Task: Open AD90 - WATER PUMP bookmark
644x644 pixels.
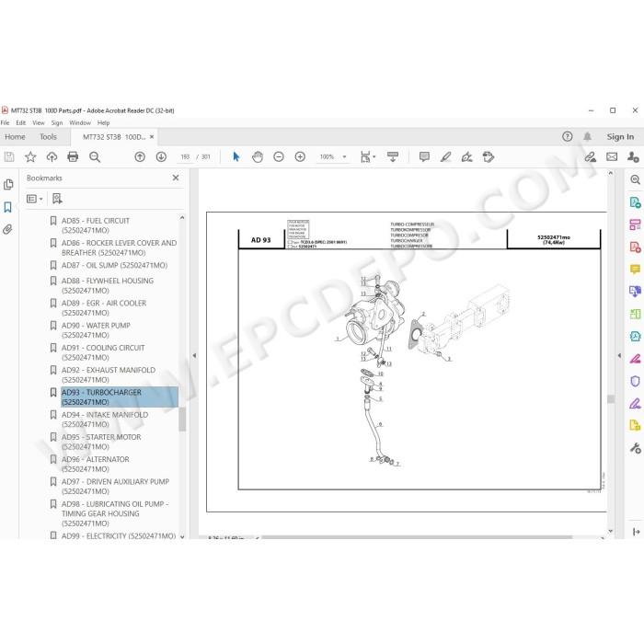Action: (x=96, y=330)
